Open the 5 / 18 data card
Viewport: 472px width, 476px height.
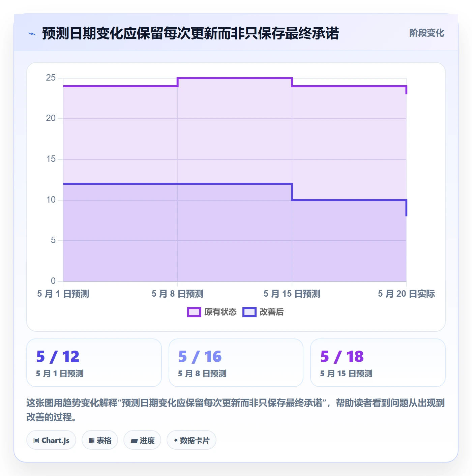tap(378, 363)
